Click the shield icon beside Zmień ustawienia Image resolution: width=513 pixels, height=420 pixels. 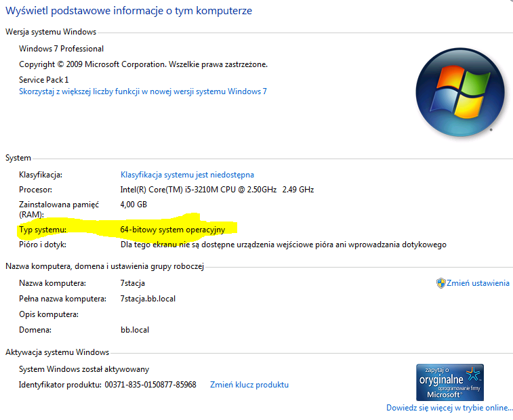[x=440, y=283]
